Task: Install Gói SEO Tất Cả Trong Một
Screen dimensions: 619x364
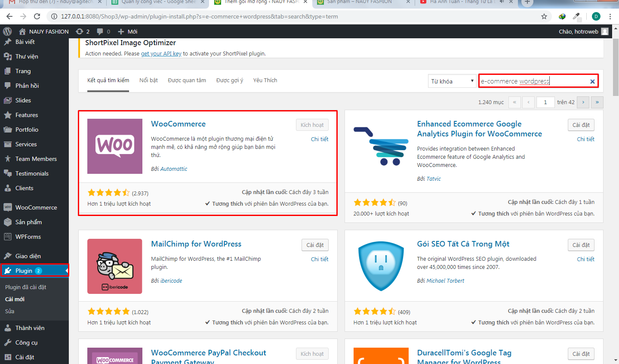Action: point(581,245)
